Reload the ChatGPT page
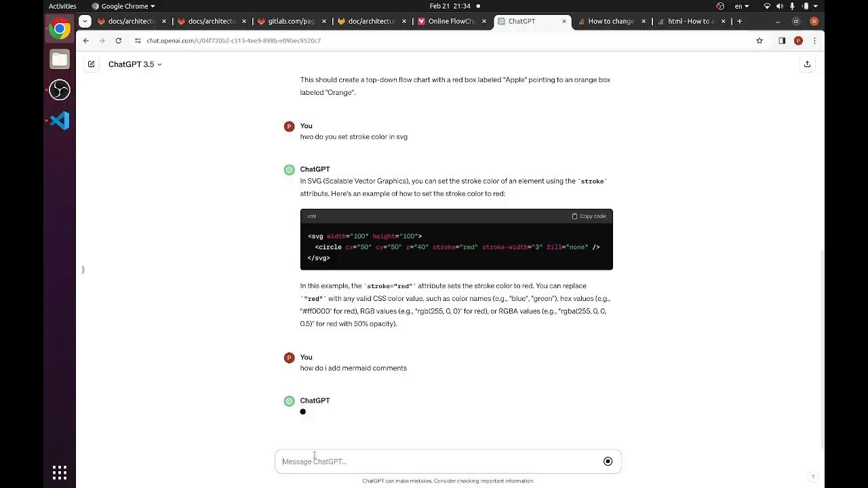868x488 pixels. tap(118, 41)
